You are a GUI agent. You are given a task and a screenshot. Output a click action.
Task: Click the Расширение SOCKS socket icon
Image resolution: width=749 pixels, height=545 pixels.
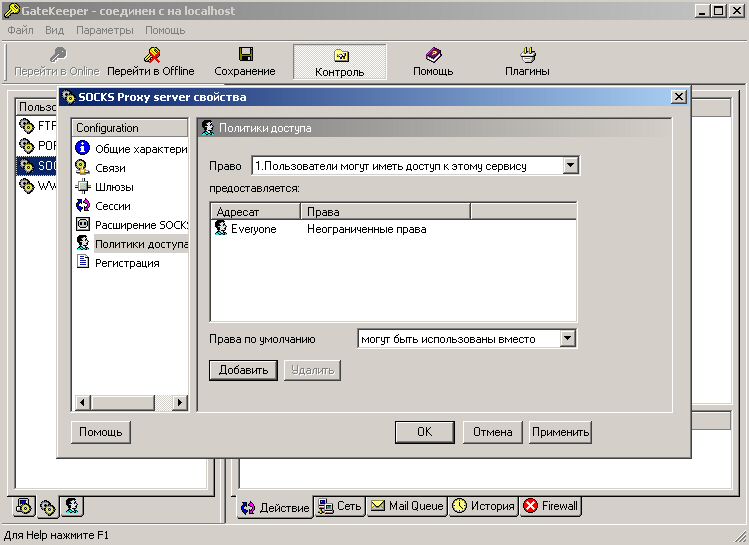(x=83, y=224)
